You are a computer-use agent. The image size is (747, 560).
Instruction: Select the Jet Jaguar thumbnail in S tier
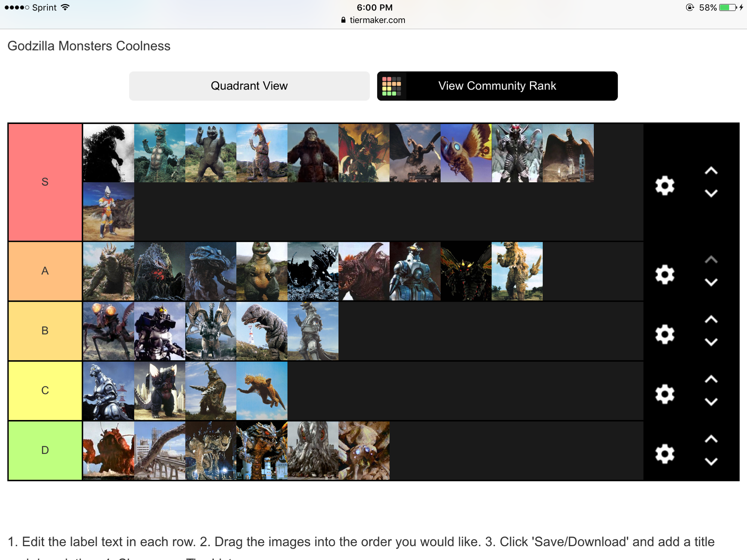tap(108, 211)
